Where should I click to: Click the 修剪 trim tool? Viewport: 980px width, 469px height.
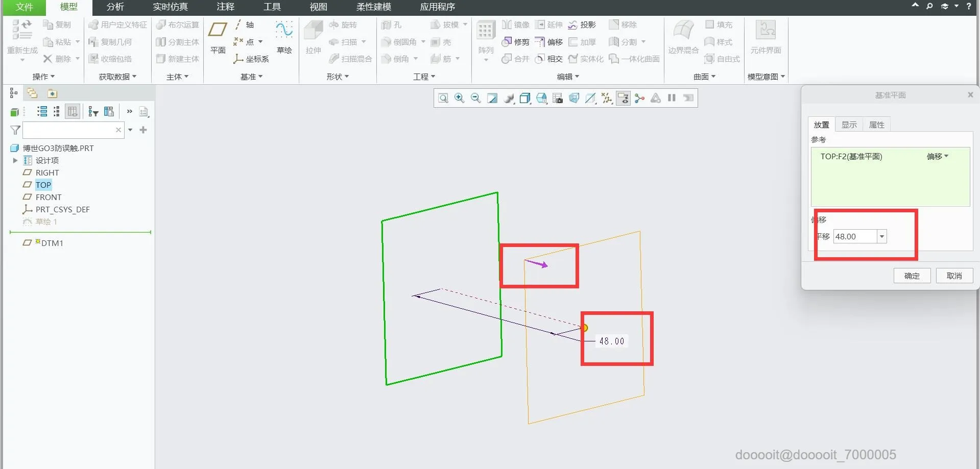point(516,42)
